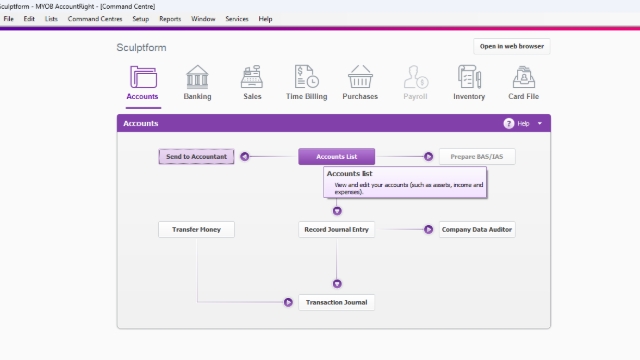640x360 pixels.
Task: Open the Command Centres menu
Action: [x=95, y=19]
